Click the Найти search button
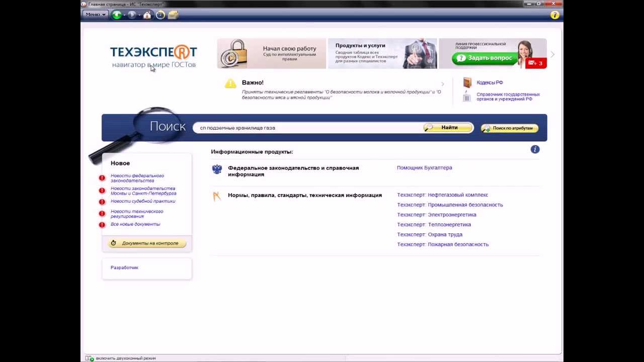 (x=448, y=128)
